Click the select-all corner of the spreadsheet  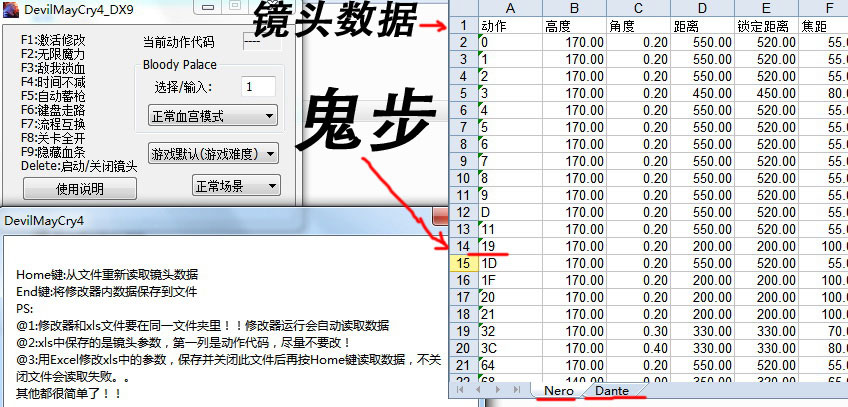click(466, 8)
